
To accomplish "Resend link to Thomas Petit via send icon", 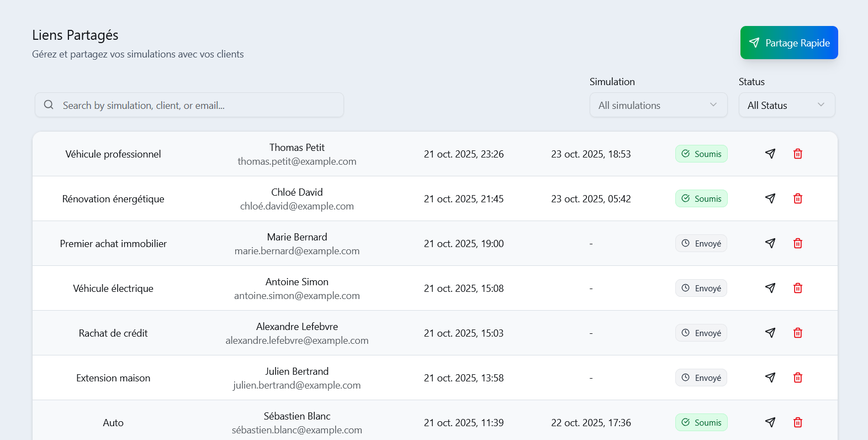I will [770, 154].
